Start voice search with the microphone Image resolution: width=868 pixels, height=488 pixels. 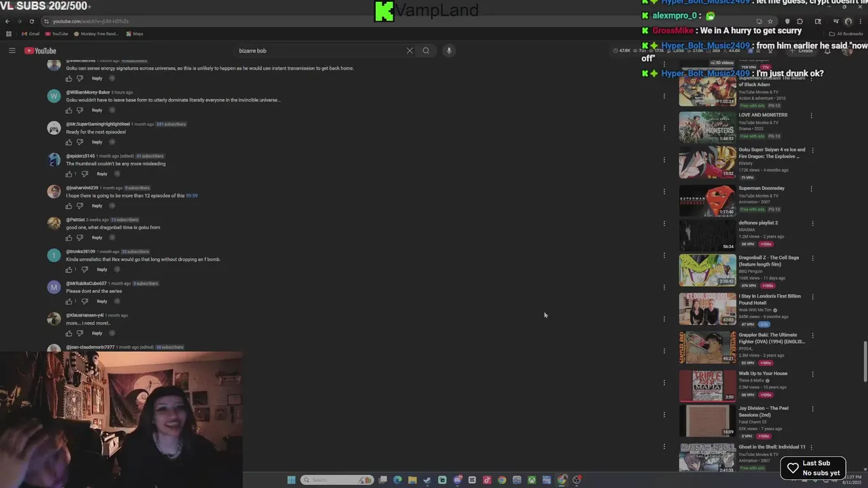coord(448,51)
